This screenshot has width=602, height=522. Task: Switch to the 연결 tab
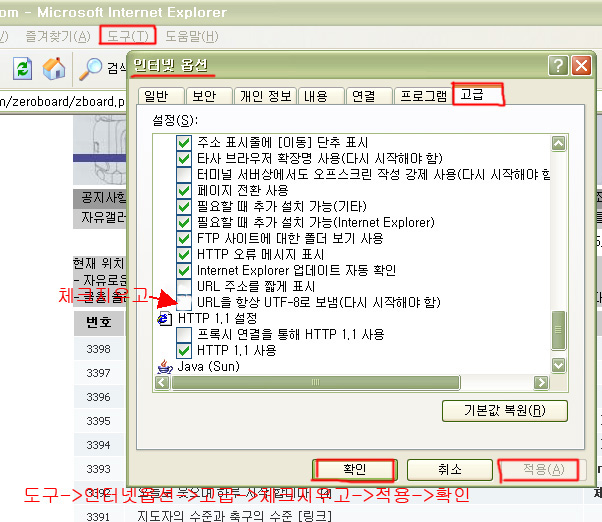362,96
